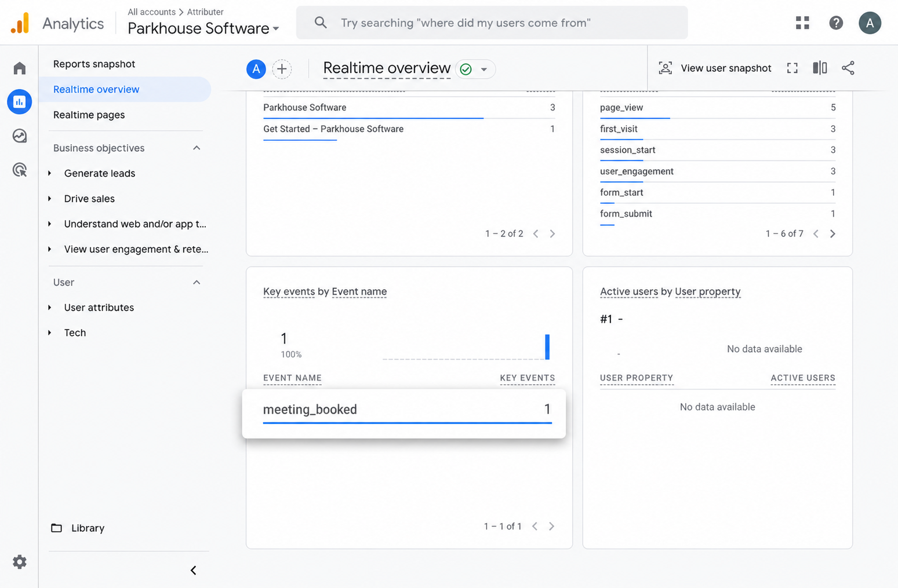The width and height of the screenshot is (898, 588).
Task: Go to previous page of Key events card
Action: [x=535, y=526]
